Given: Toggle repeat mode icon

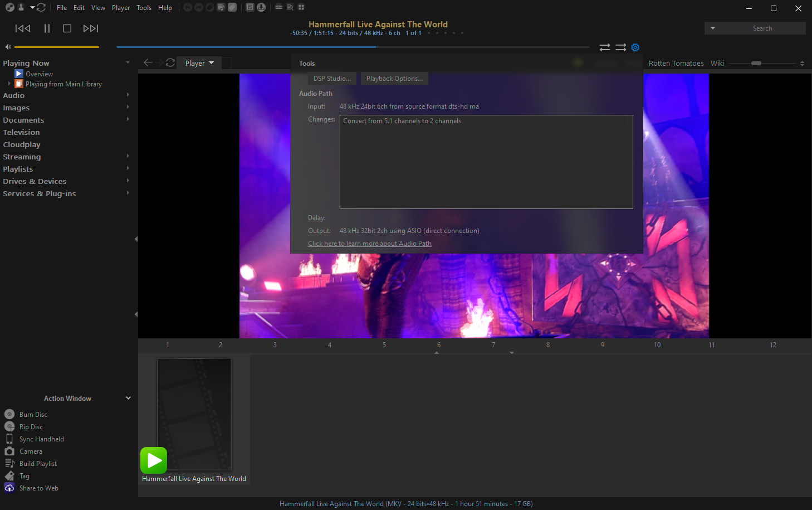Looking at the screenshot, I should tap(605, 47).
